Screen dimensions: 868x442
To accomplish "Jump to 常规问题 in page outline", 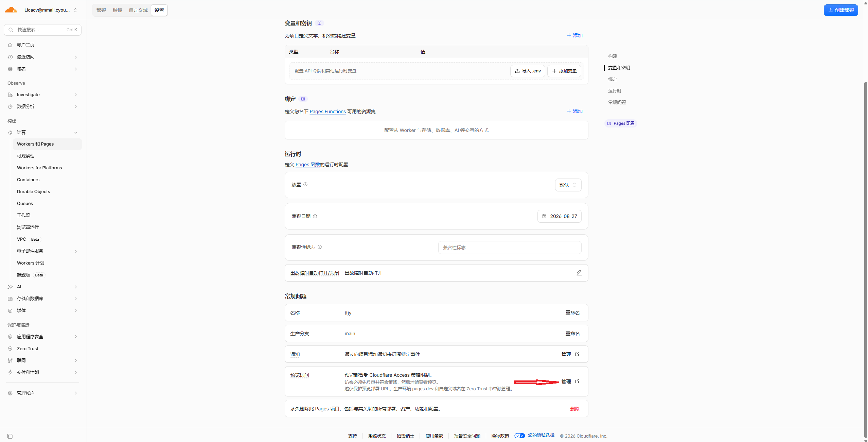I will [617, 102].
